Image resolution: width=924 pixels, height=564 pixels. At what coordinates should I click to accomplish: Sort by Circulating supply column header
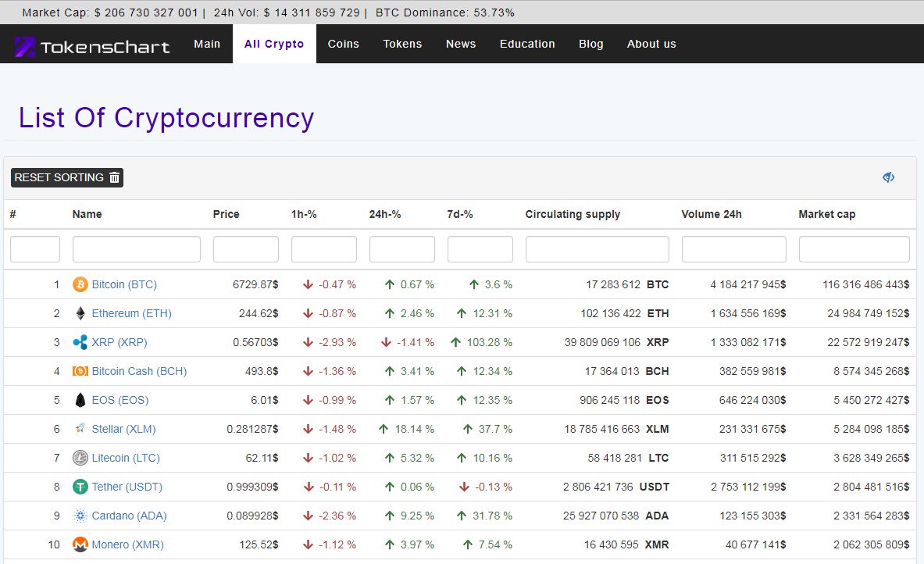573,215
